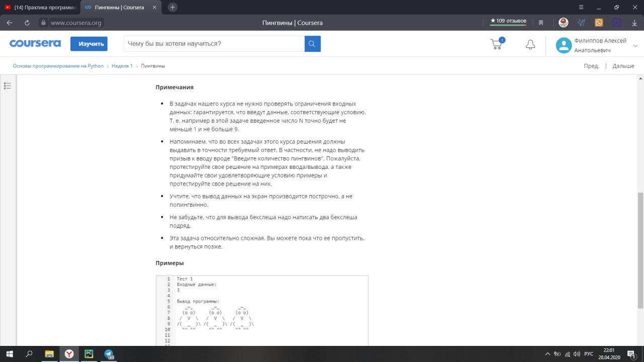The width and height of the screenshot is (644, 362).
Task: Click the Тест 1 code line
Action: [x=185, y=279]
